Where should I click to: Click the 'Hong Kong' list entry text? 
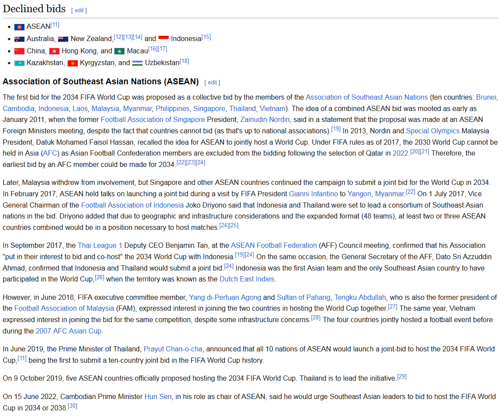79,51
